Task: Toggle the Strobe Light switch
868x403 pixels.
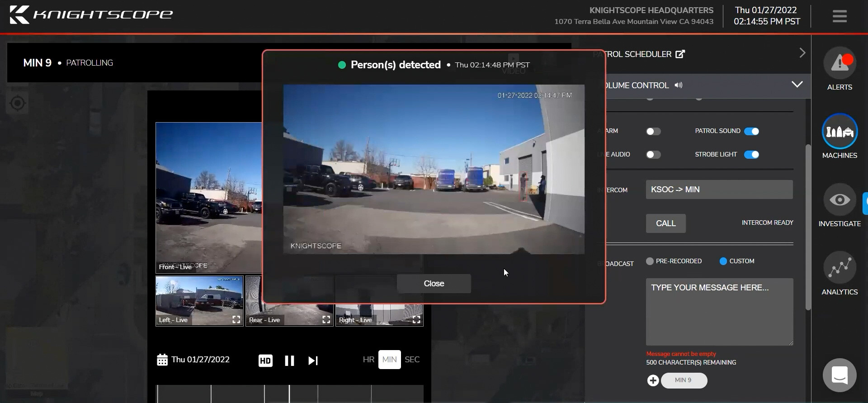Action: point(751,155)
